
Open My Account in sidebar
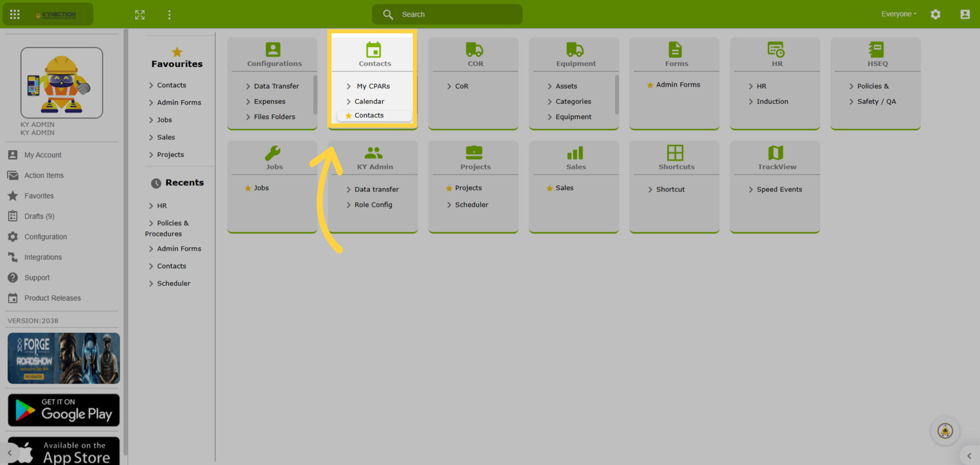(x=43, y=155)
